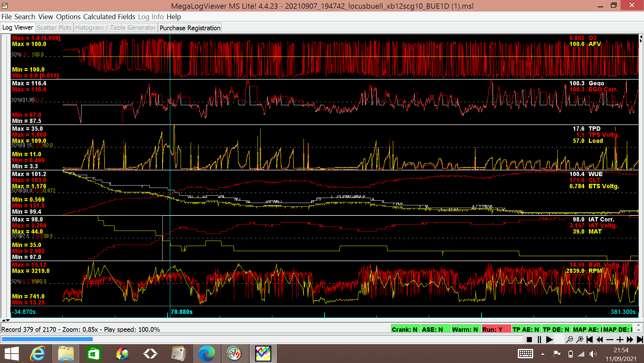Click the MAP DE status indicator
This screenshot has height=363, width=644.
click(x=618, y=329)
